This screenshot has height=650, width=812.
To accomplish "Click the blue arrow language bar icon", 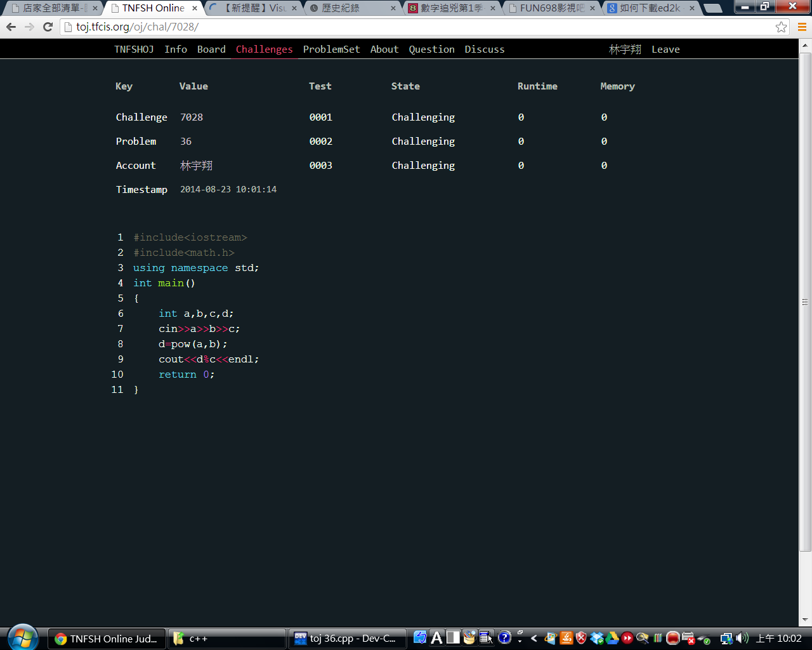I will 420,638.
